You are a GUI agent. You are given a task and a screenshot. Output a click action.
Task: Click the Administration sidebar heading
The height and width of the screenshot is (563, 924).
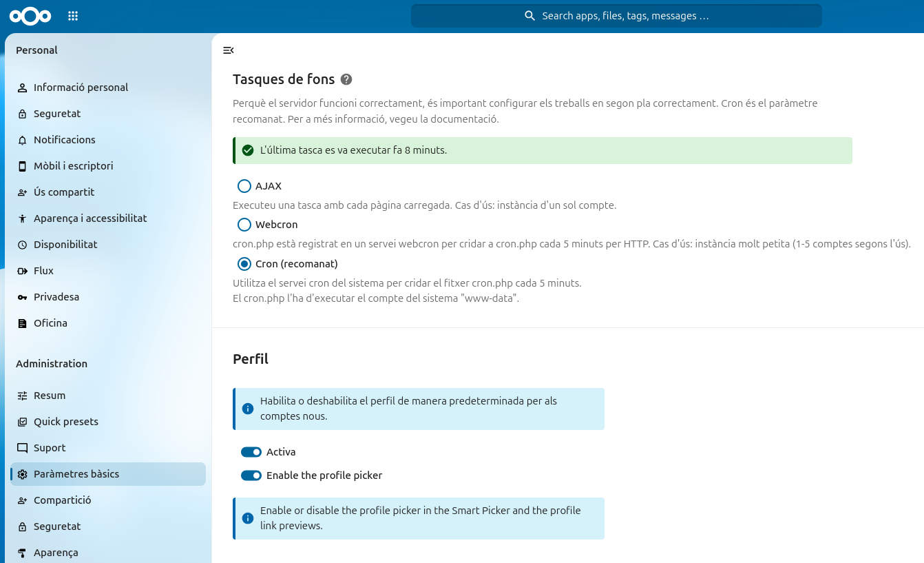pyautogui.click(x=52, y=364)
